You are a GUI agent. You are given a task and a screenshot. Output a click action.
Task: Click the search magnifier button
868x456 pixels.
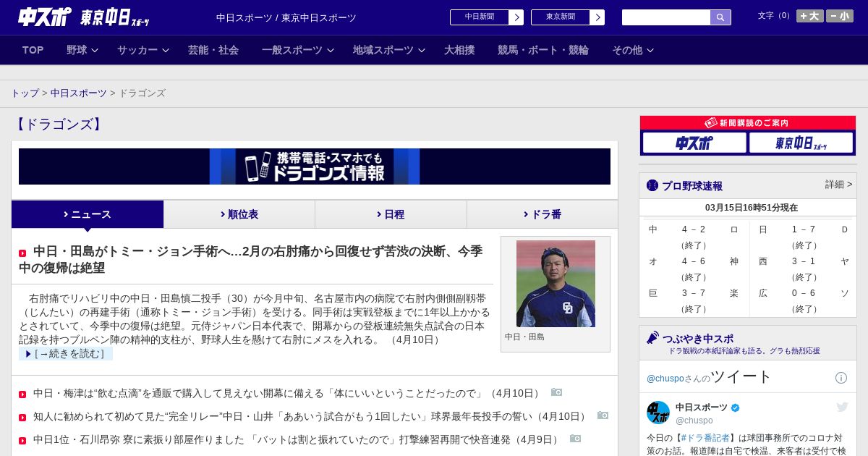[720, 17]
